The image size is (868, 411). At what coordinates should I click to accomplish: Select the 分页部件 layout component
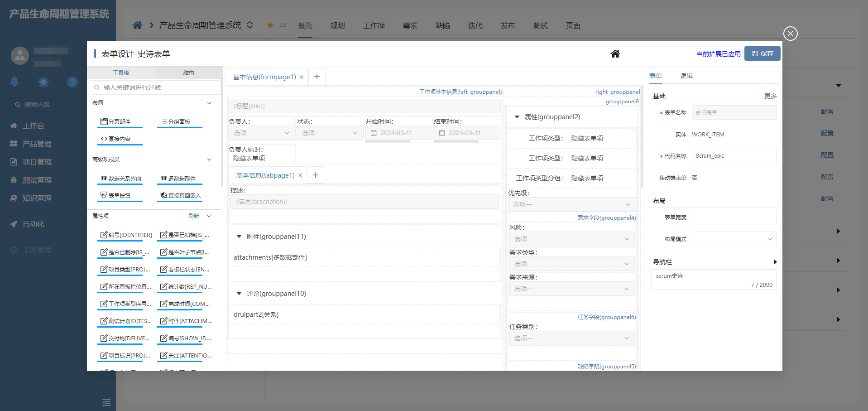tap(120, 121)
